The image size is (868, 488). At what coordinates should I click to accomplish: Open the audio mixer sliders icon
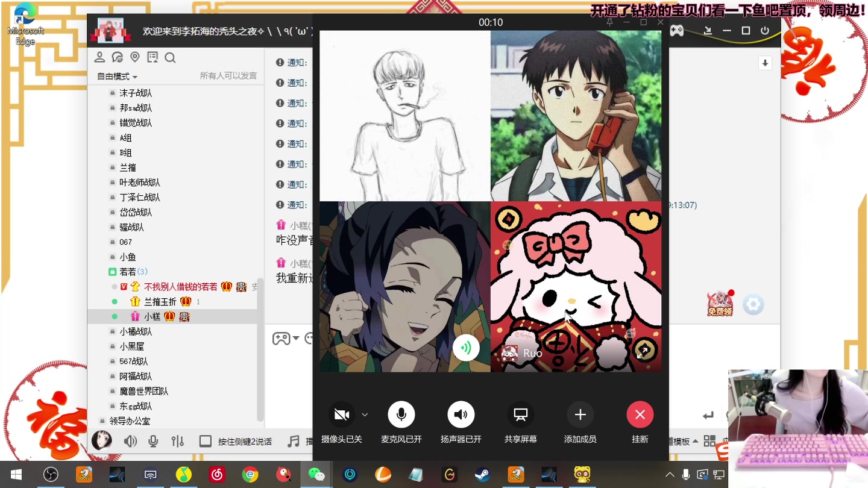(177, 442)
